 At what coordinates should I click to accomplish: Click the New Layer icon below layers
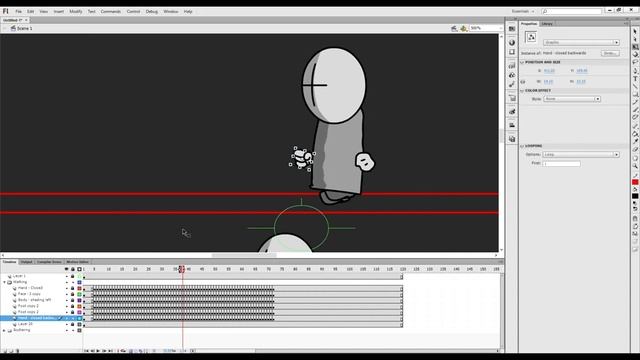4,351
